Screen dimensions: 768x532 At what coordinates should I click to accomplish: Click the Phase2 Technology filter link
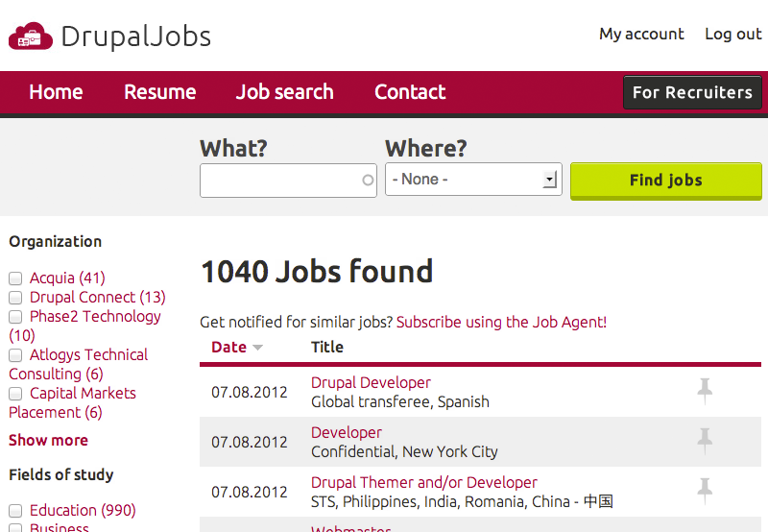(x=84, y=326)
